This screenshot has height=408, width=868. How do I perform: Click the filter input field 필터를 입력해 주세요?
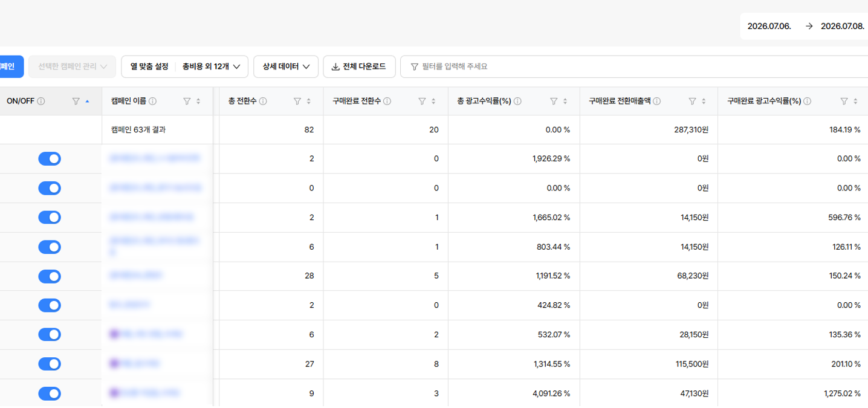coord(634,66)
